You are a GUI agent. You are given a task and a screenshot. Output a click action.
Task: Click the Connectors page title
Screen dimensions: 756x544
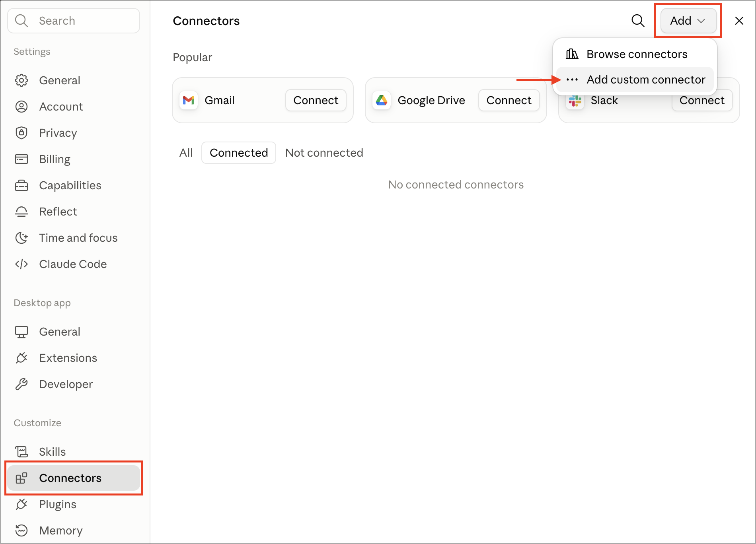(x=206, y=21)
